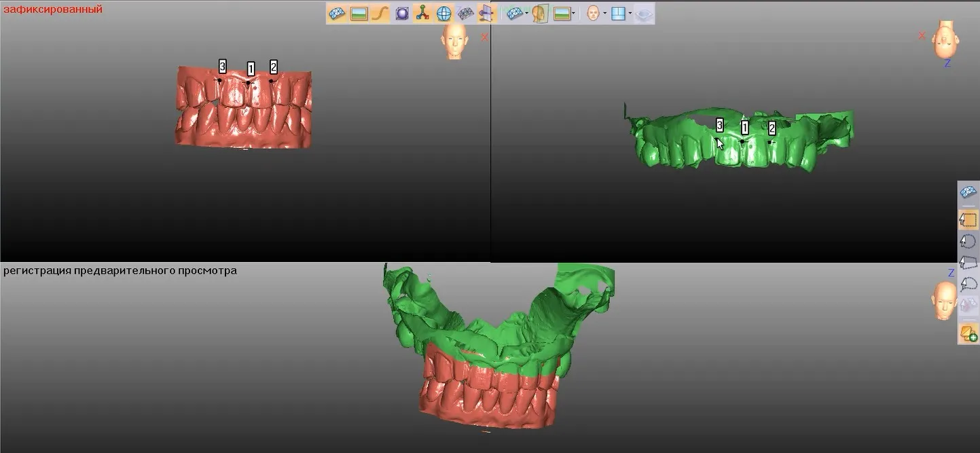Click the add mesh layer icon
The width and height of the screenshot is (980, 453).
[968, 333]
